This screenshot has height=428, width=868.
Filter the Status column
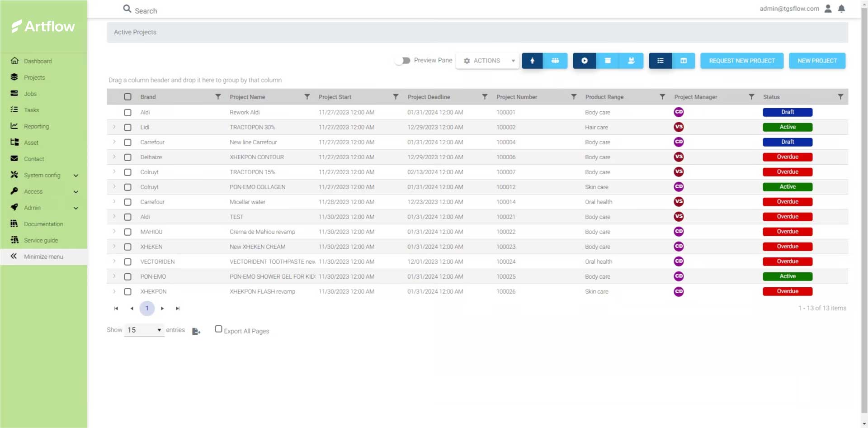[840, 97]
